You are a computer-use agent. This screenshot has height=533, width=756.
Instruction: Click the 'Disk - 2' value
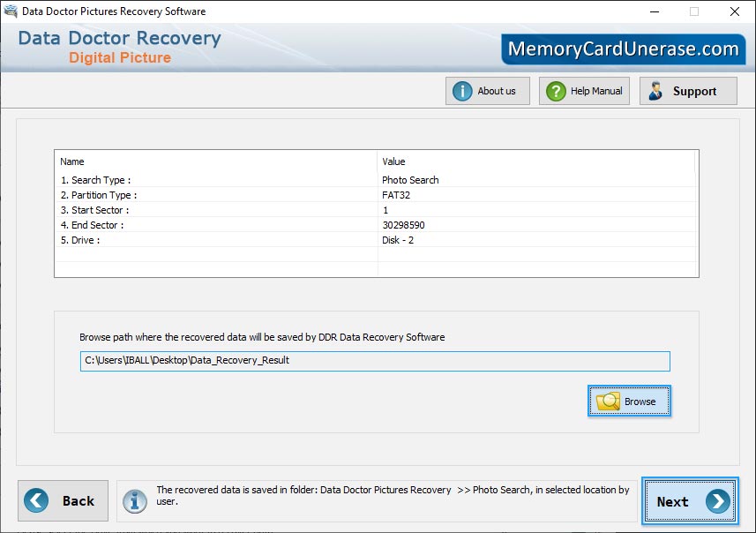click(x=398, y=240)
